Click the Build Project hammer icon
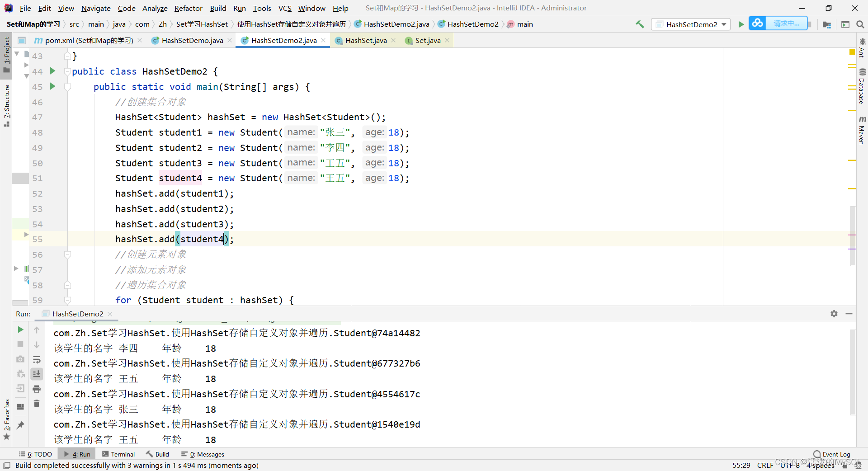 tap(640, 24)
